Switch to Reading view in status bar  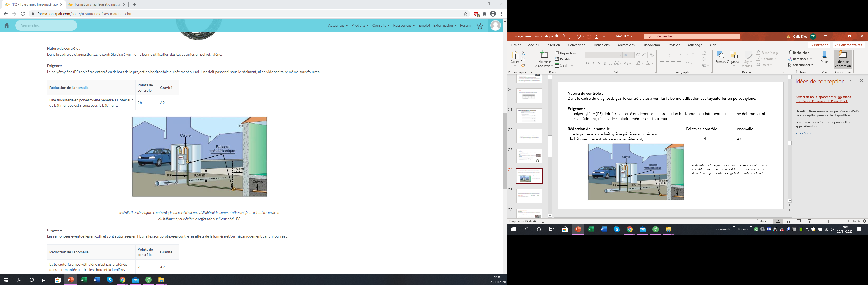pos(799,221)
